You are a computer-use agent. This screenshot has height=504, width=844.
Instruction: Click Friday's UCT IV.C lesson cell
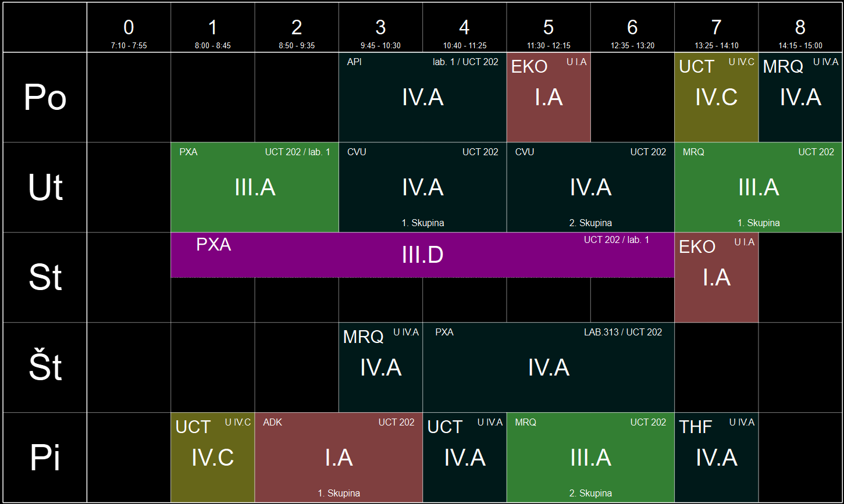tap(212, 458)
